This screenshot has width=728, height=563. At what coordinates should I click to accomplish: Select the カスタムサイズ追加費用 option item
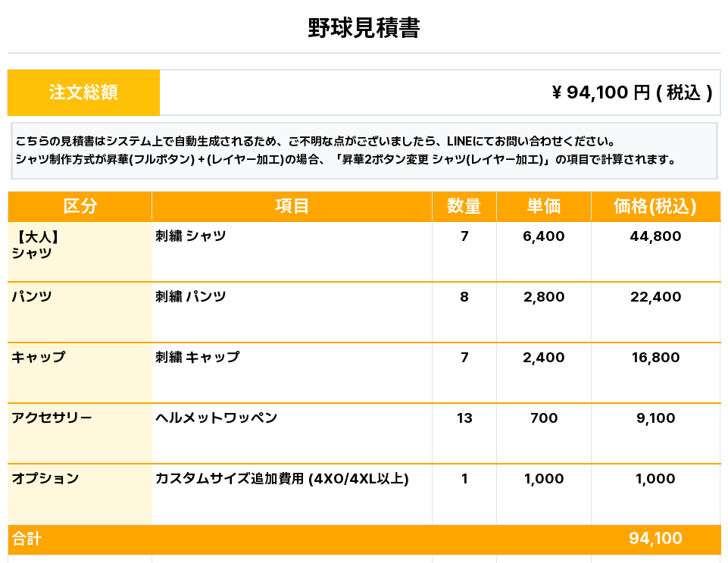point(282,478)
